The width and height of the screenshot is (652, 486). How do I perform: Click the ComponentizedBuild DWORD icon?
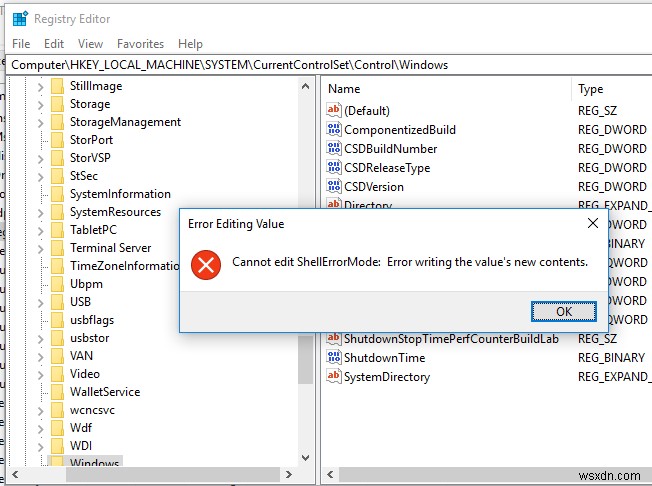pos(333,129)
